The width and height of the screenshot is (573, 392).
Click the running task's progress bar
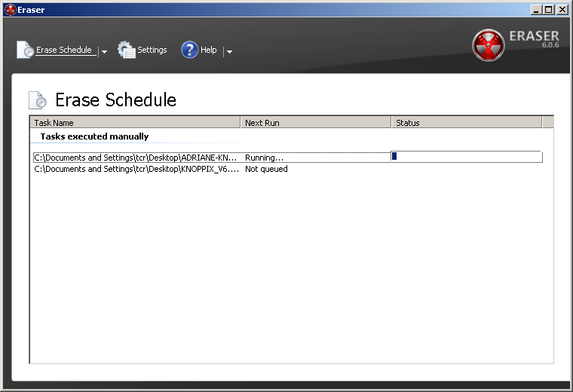(x=466, y=156)
